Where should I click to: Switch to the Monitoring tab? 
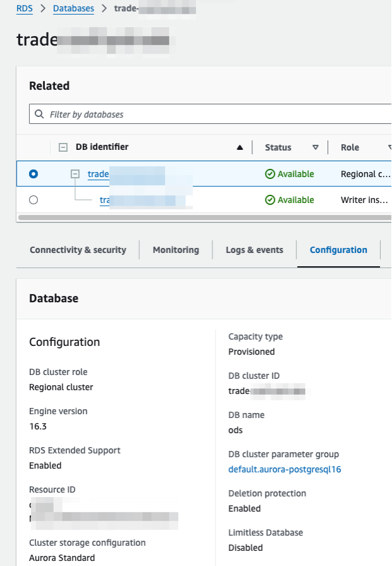point(176,250)
